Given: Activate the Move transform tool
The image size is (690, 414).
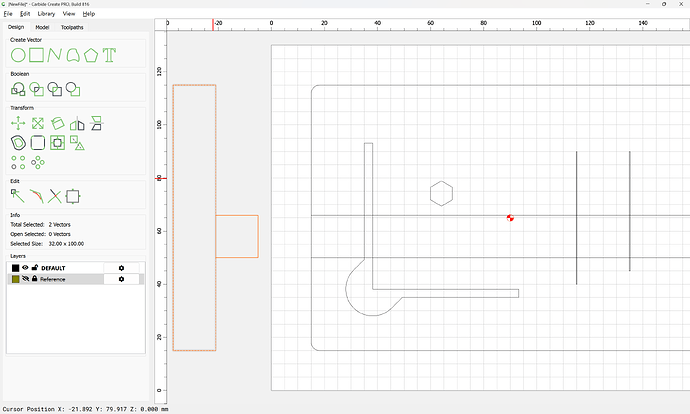Looking at the screenshot, I should pos(18,124).
